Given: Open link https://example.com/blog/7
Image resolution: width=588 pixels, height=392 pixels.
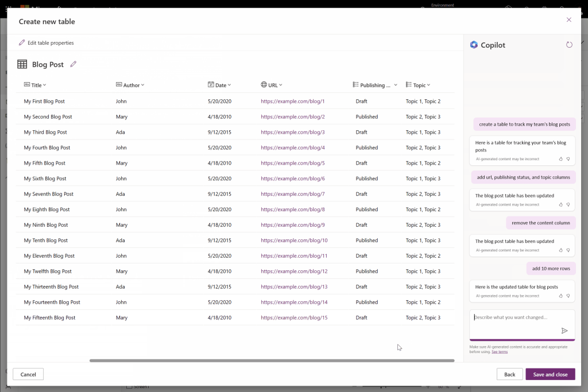Looking at the screenshot, I should 292,194.
